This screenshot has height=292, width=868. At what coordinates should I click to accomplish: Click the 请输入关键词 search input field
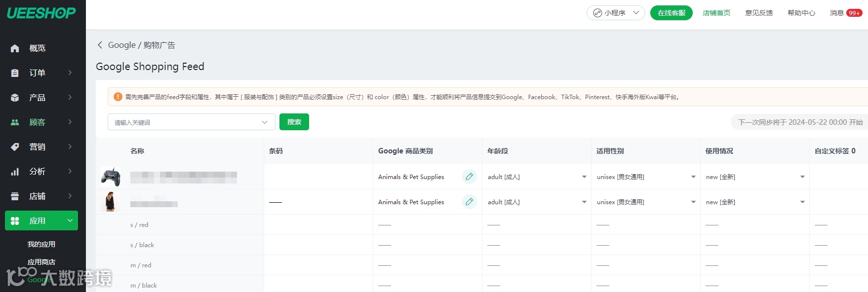pos(192,122)
